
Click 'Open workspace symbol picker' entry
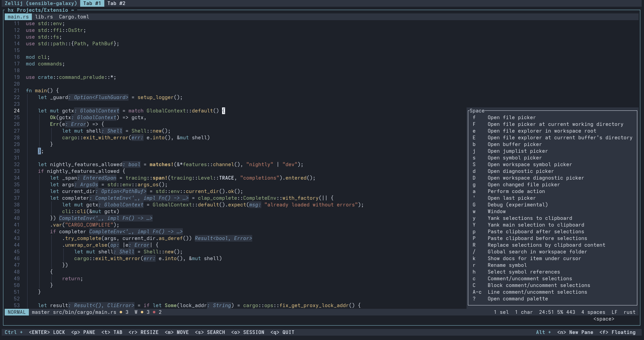552,164
